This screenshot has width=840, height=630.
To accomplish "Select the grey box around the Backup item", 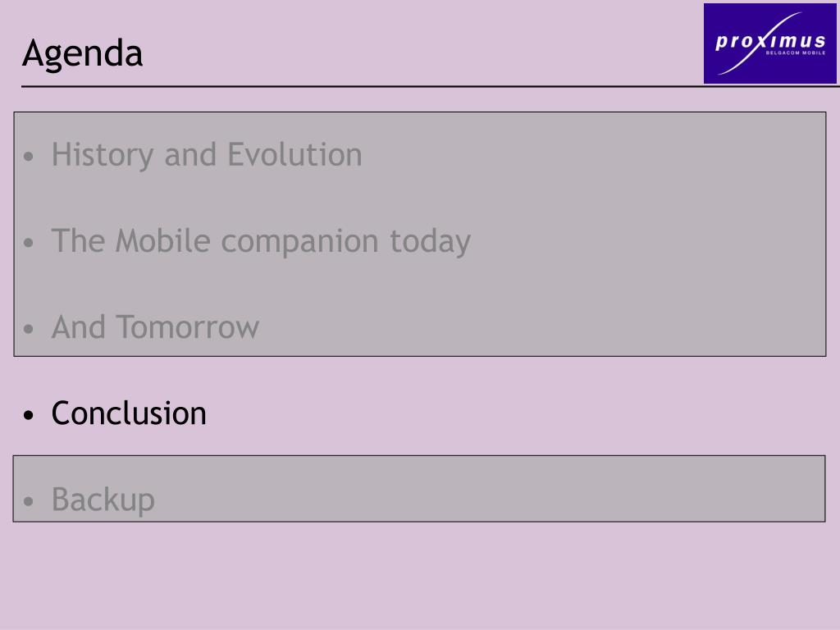I will 419,489.
